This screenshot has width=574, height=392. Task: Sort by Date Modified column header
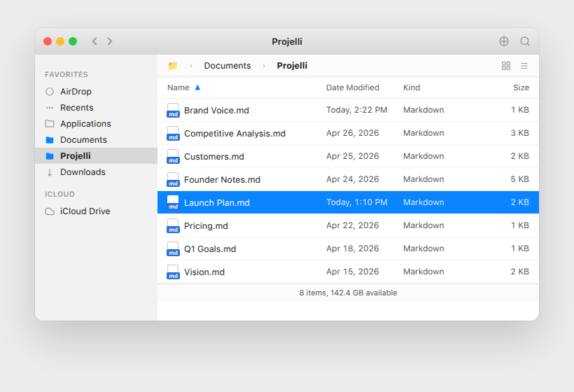[x=353, y=87]
